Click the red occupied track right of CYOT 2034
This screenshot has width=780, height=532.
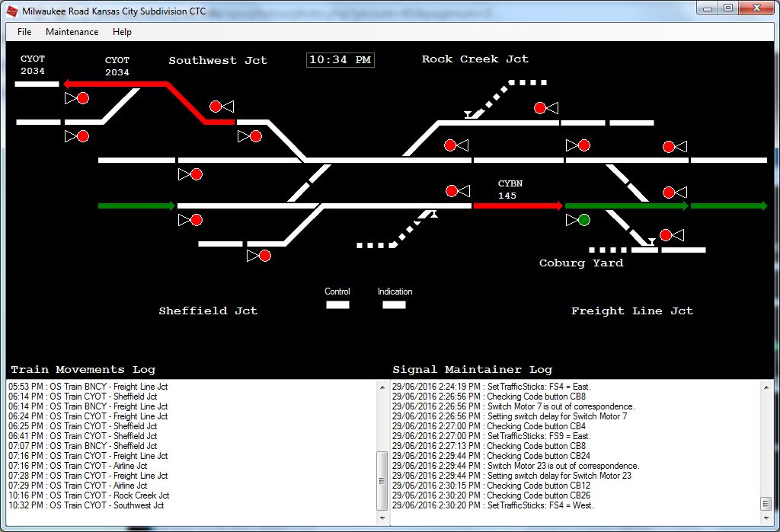[x=149, y=102]
